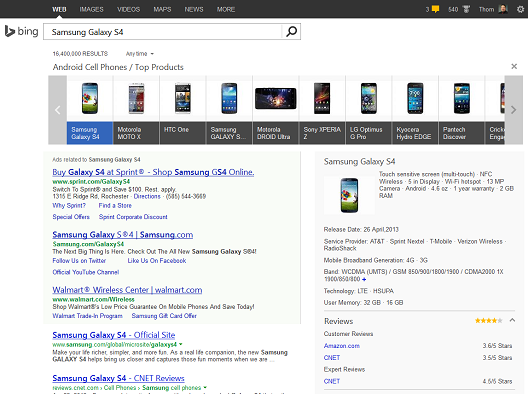Click the 16,400,000 RESULTS count
Image resolution: width=528 pixels, height=394 pixels.
(x=80, y=54)
